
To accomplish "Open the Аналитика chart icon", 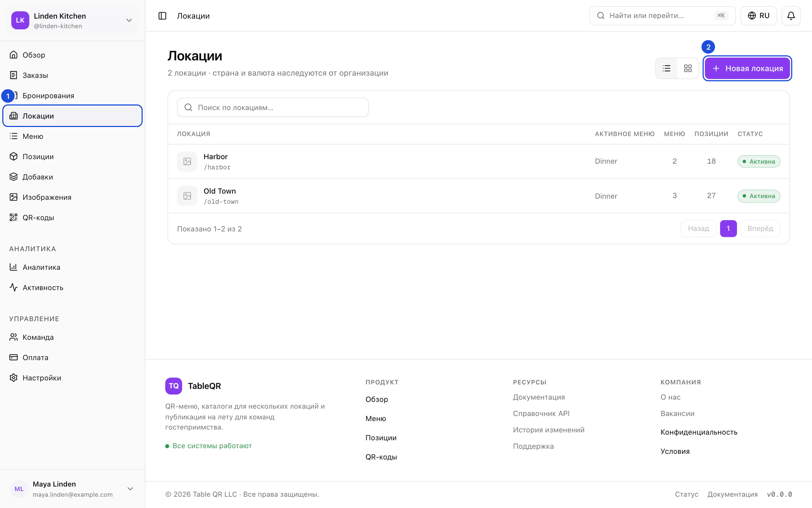I will (x=14, y=267).
